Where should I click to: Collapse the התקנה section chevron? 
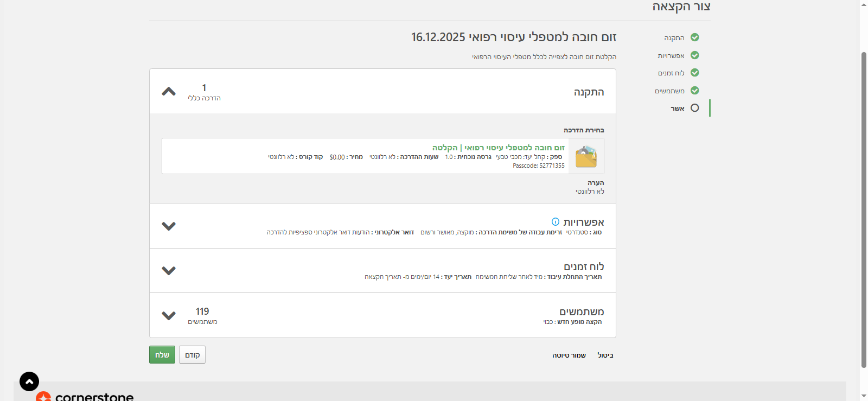[x=169, y=92]
